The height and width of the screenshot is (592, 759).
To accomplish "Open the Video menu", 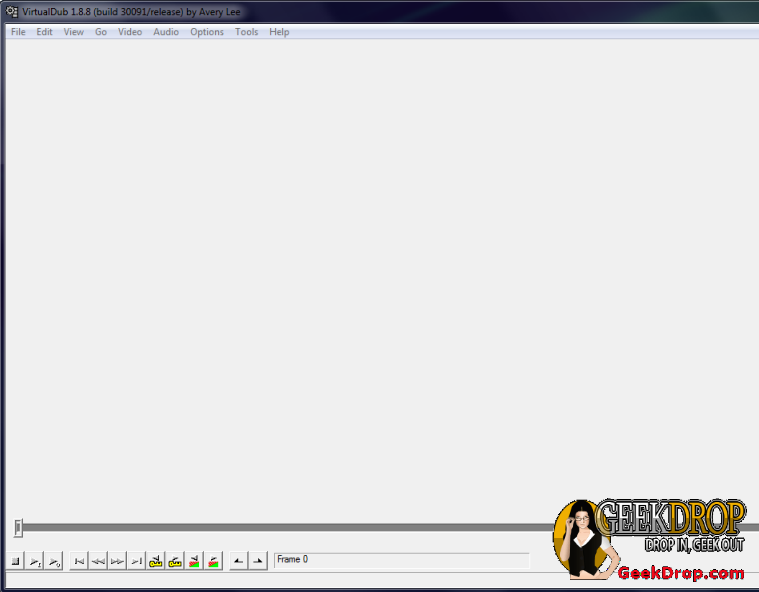I will [130, 32].
